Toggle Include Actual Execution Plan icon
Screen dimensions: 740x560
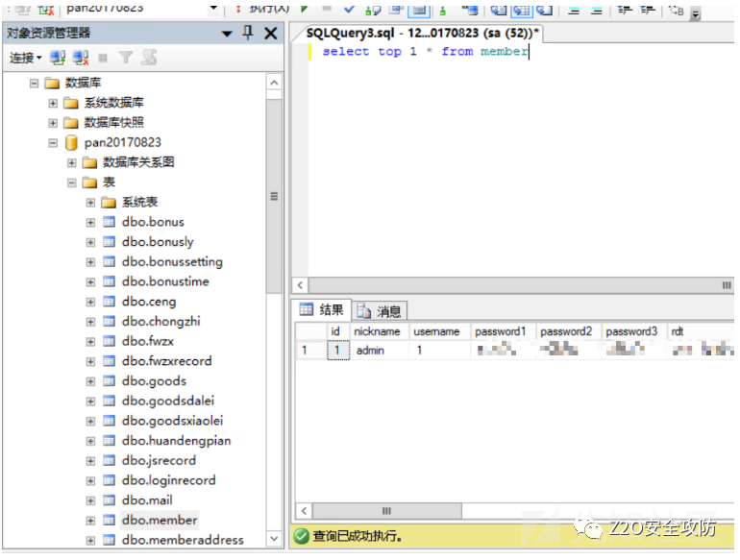[x=442, y=10]
